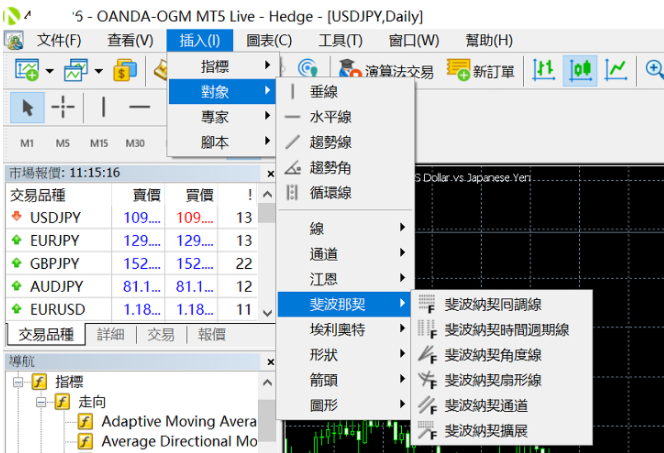This screenshot has height=453, width=664.
Task: Select AUDJPY row in market watch
Action: [132, 286]
